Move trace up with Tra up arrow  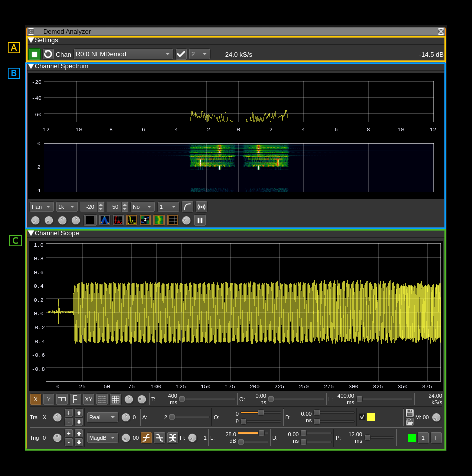79,413
